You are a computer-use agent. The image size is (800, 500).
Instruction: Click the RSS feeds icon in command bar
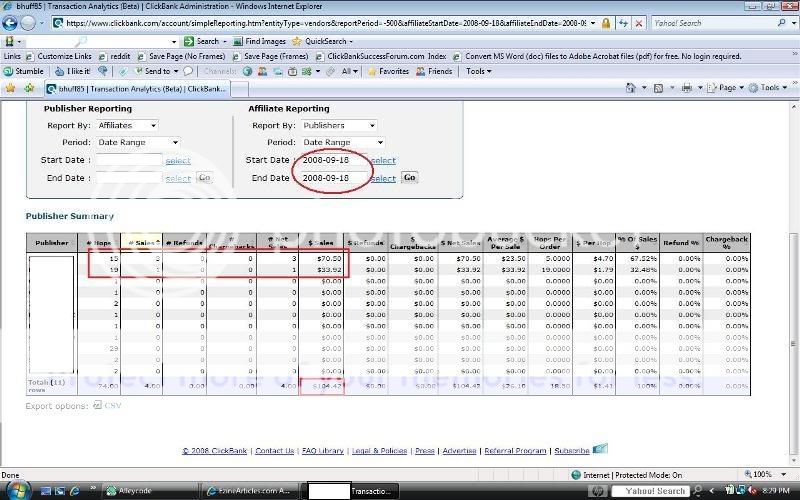point(658,88)
